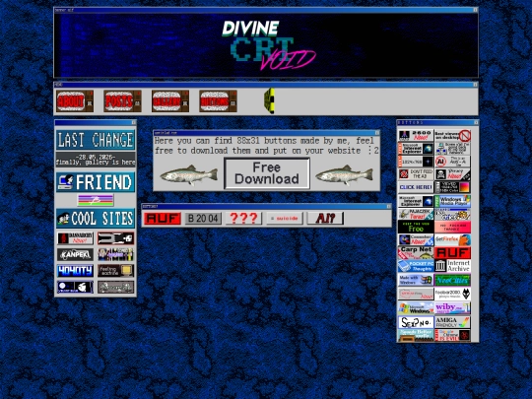Image resolution: width=532 pixels, height=399 pixels.
Task: Select the AI? button
Action: (325, 218)
